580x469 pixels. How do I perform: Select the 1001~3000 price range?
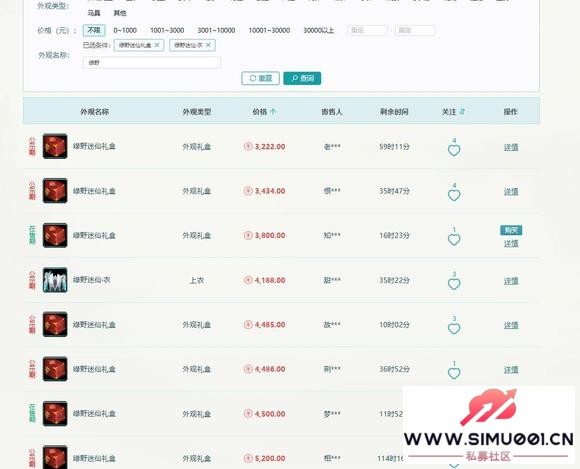[167, 30]
